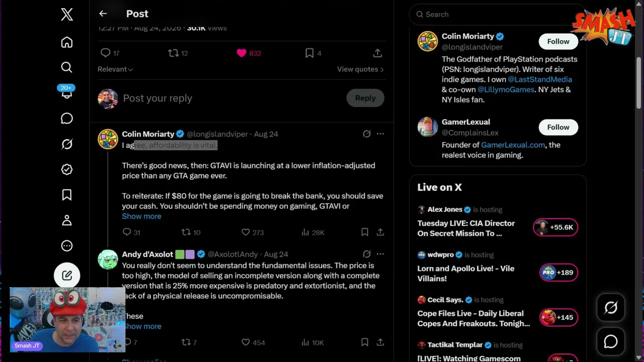Expand the Relevant sort dropdown

(x=115, y=69)
